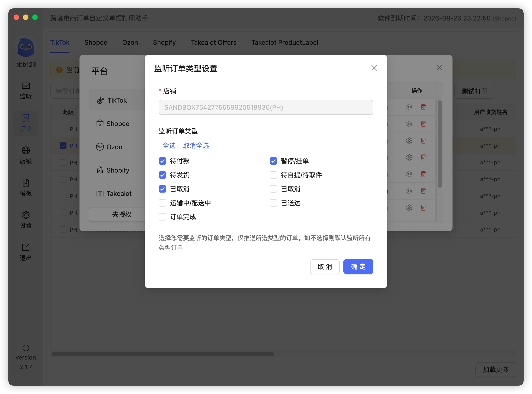532x394 pixels.
Task: Select TikTok in platform list
Action: coord(117,100)
